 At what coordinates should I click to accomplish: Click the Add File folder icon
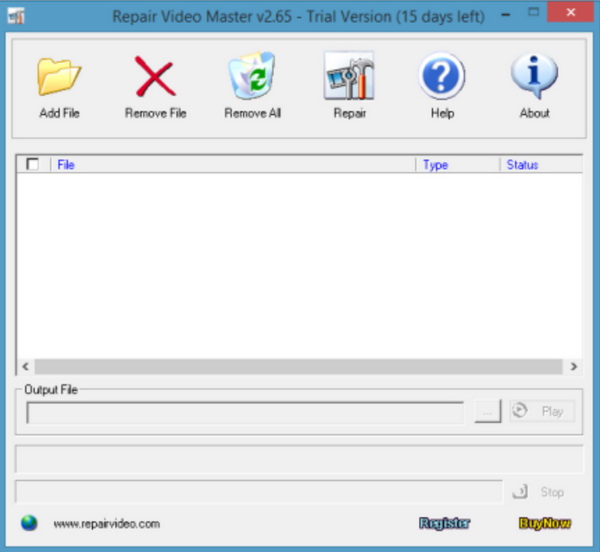(x=59, y=77)
